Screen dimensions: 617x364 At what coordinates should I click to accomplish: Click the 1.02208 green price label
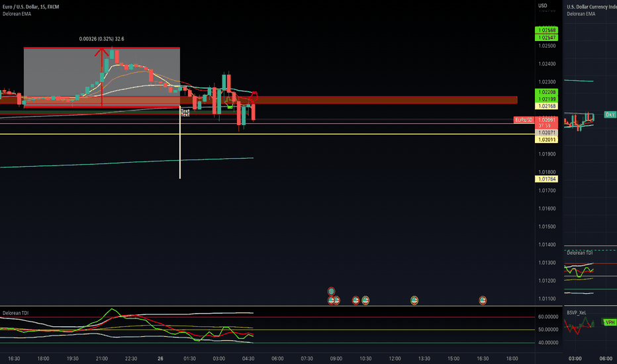point(547,92)
